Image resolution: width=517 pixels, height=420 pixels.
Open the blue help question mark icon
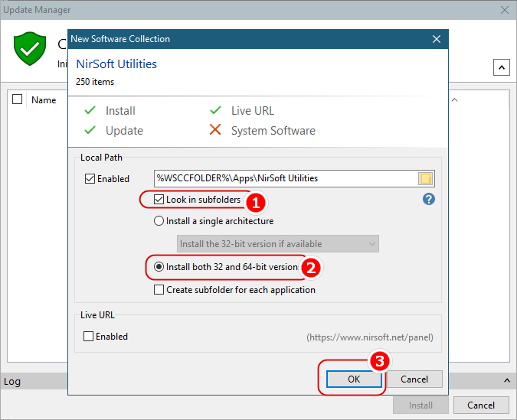coord(429,199)
